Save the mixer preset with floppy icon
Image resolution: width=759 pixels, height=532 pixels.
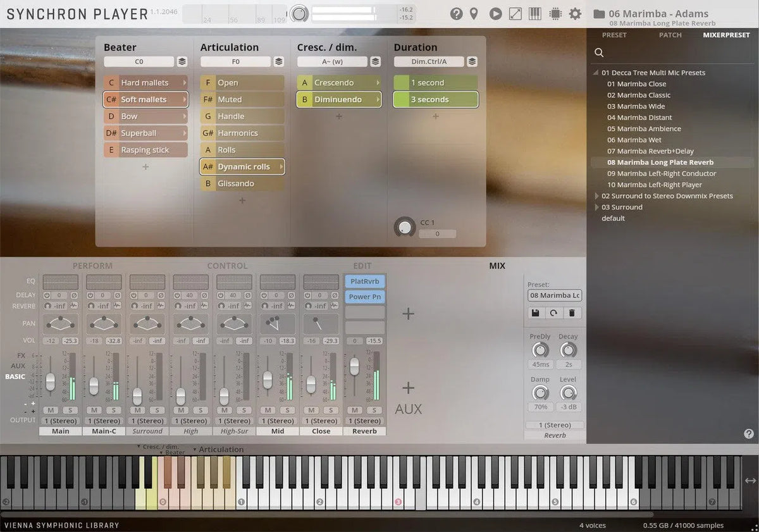click(536, 313)
